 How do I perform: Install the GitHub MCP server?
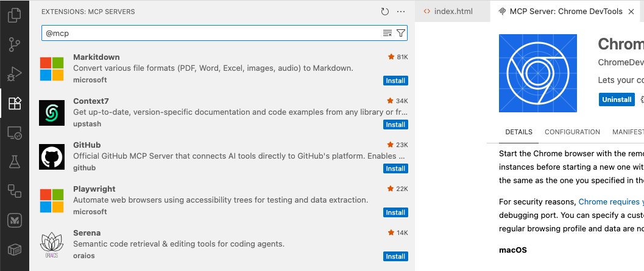[395, 168]
